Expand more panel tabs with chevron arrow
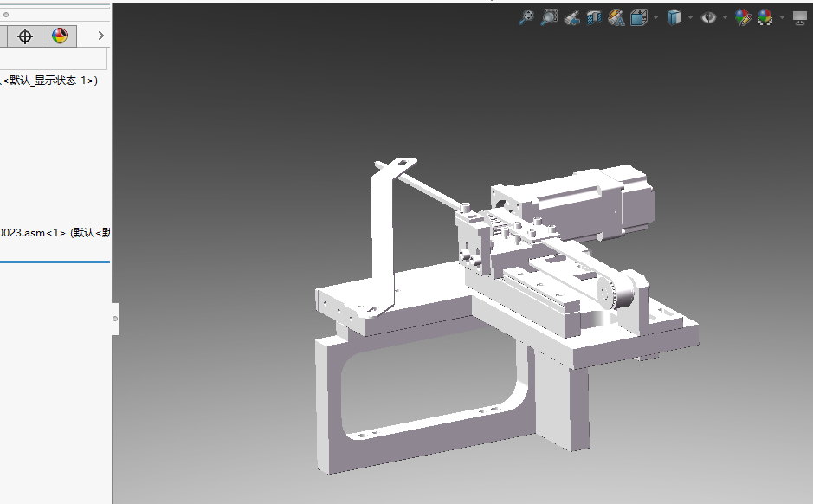This screenshot has width=813, height=504. 101,36
